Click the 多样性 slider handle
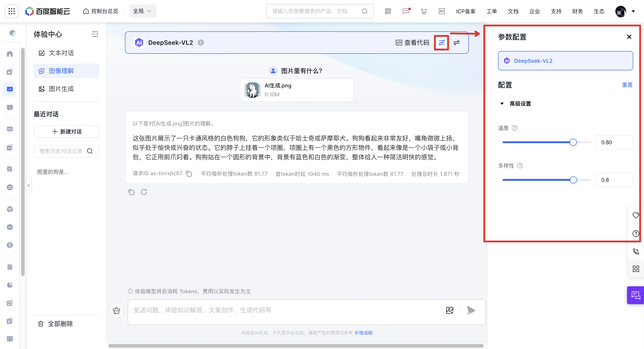This screenshot has width=644, height=349. (573, 180)
